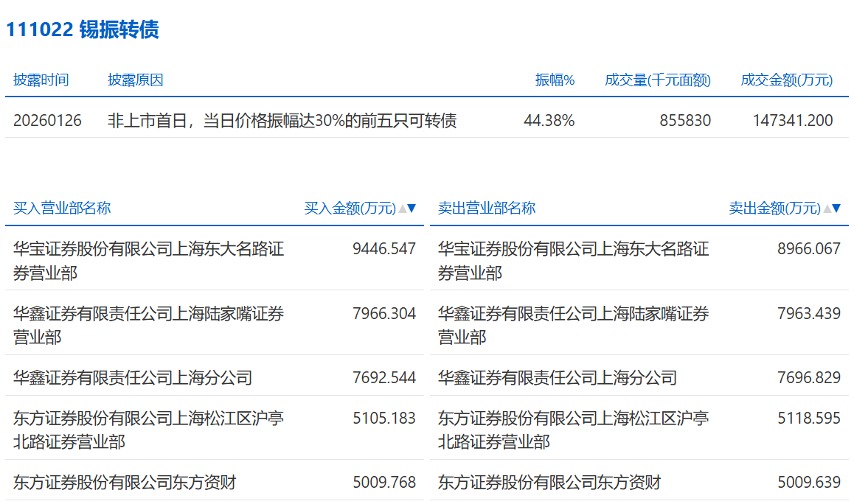
Task: Select sell amount 5118.595
Action: coord(809,418)
